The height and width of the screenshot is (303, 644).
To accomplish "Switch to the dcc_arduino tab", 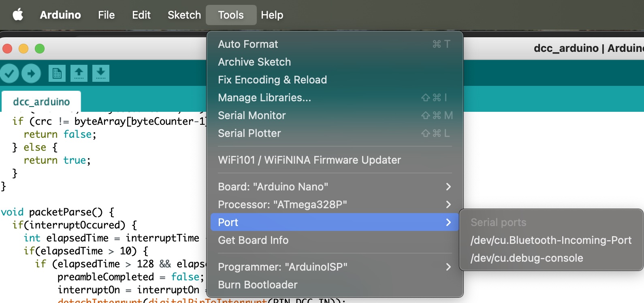I will click(41, 102).
